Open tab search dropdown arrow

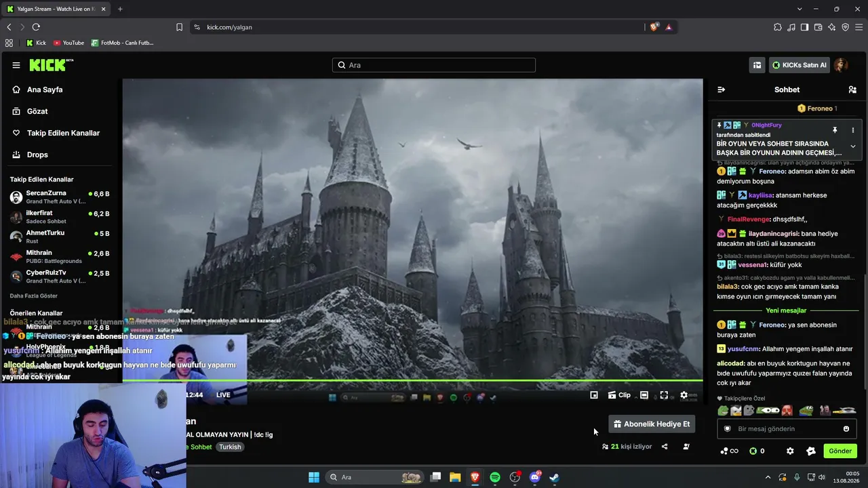[800, 9]
